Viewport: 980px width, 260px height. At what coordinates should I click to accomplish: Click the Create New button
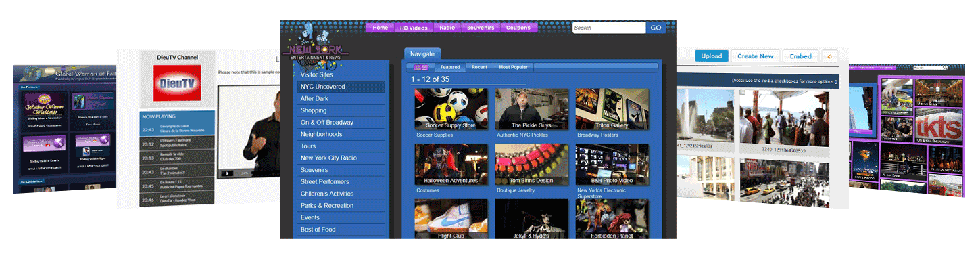click(x=756, y=56)
